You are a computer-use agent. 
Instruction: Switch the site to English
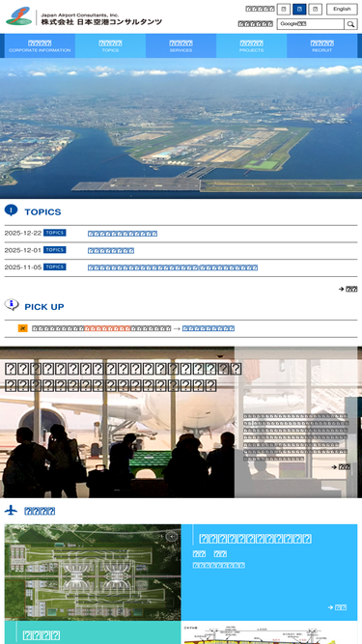[342, 9]
